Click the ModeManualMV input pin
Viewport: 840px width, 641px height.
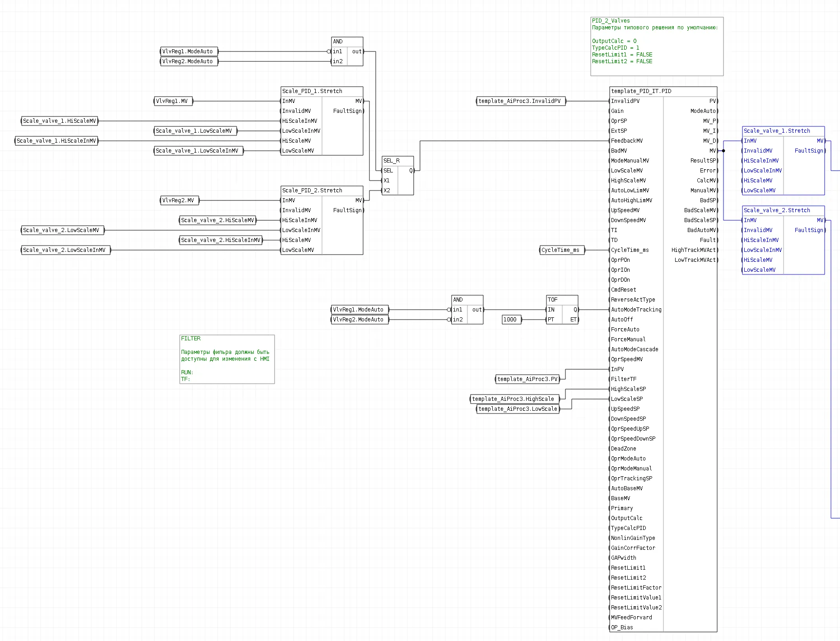630,161
